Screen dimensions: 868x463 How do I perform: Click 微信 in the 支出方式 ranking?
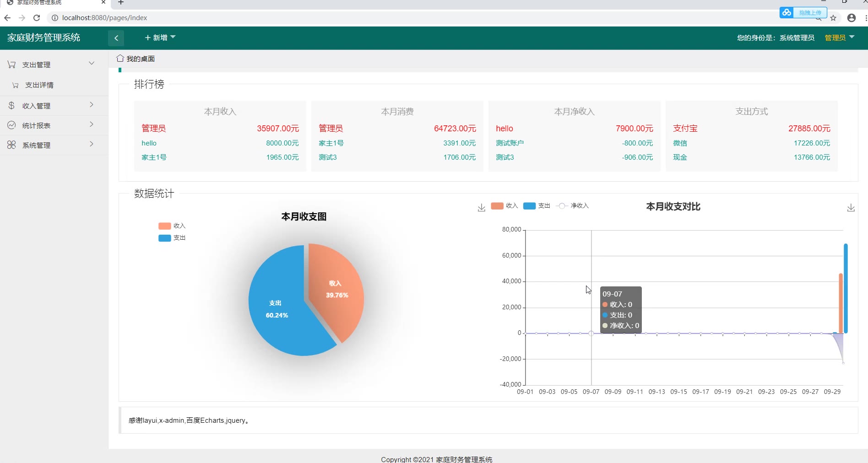680,143
